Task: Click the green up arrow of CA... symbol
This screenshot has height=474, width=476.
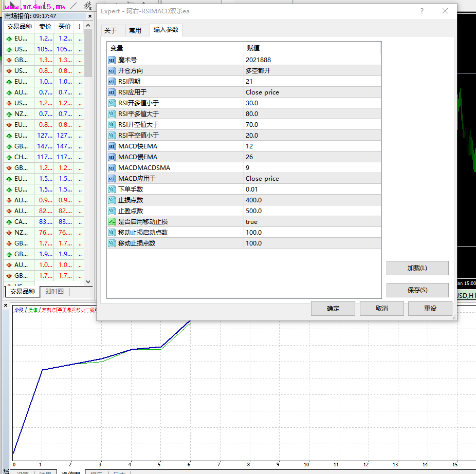Action: [9, 222]
